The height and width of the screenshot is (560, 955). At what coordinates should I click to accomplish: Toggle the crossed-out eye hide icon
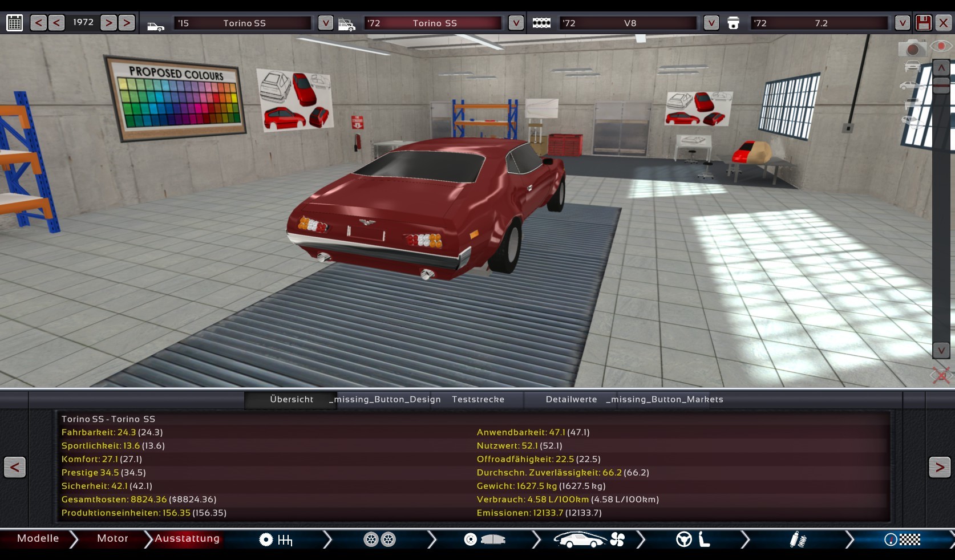[x=940, y=375]
